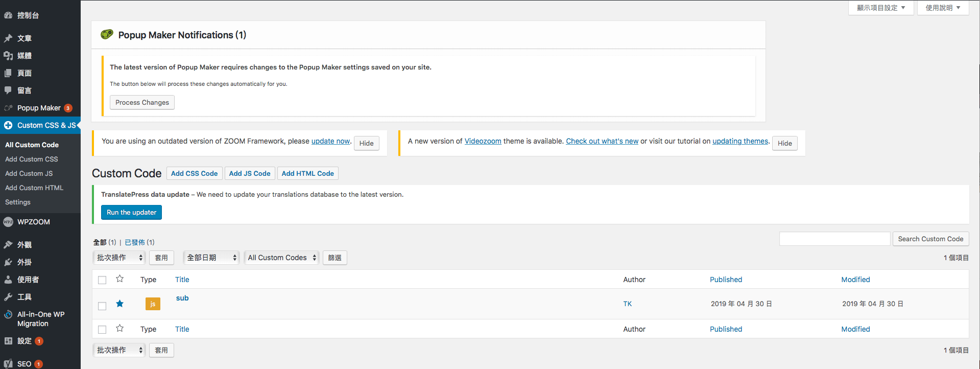Click the SEO notification badge
This screenshot has height=369, width=980.
[x=38, y=364]
